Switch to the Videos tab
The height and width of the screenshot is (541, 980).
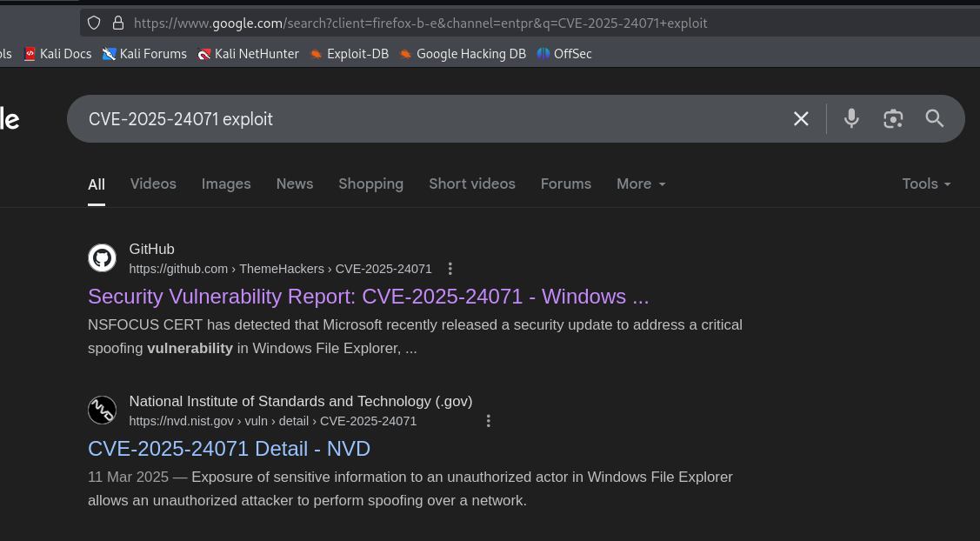point(153,184)
